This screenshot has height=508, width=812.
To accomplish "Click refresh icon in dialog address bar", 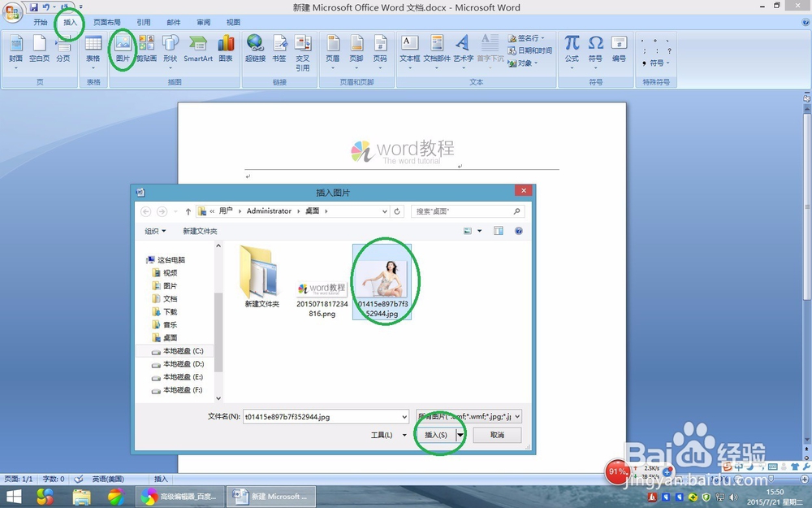I will [x=397, y=211].
